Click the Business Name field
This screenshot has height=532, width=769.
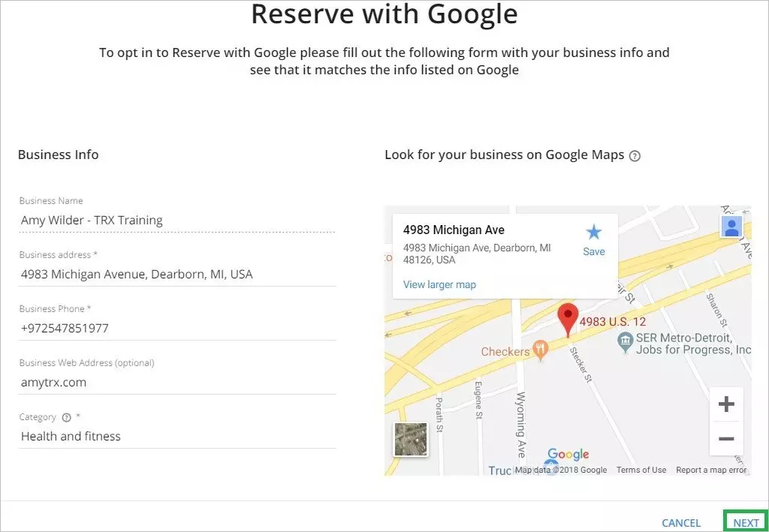pos(177,221)
